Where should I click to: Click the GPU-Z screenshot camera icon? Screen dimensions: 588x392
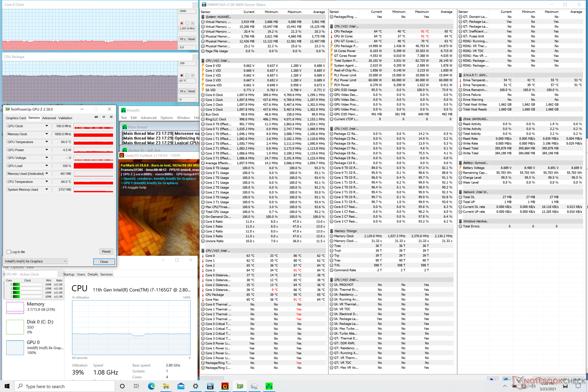click(96, 117)
